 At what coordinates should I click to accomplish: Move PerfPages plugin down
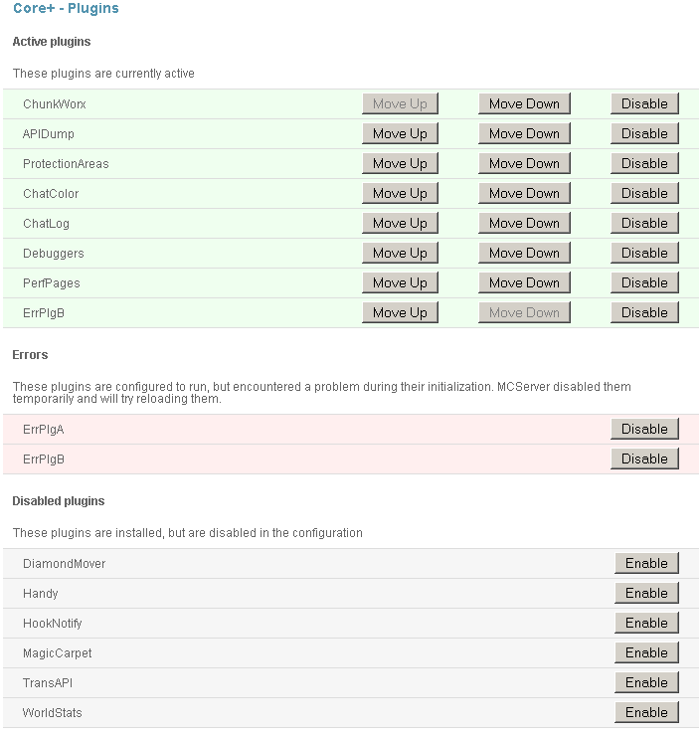tap(524, 282)
